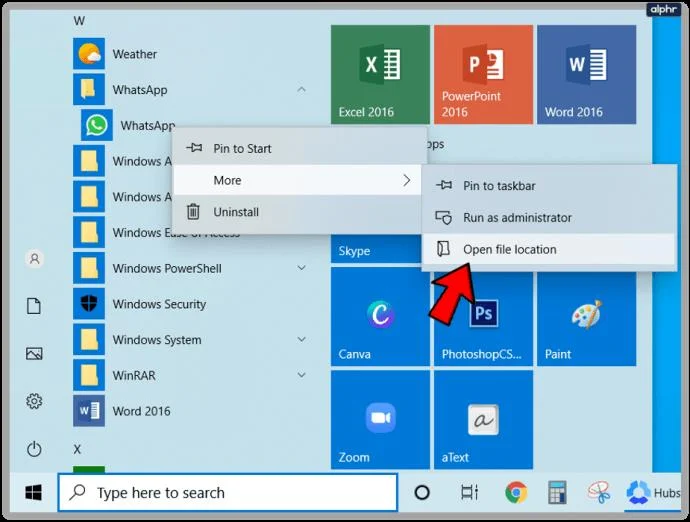This screenshot has height=522, width=690.
Task: Click the WhatsApp folder icon
Action: [x=89, y=89]
